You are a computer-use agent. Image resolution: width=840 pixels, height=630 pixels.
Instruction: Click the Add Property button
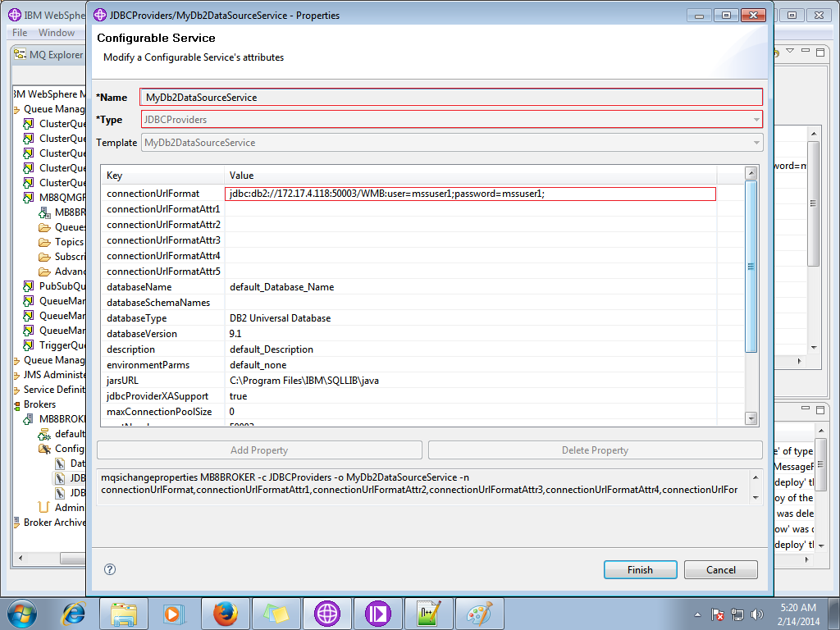[x=259, y=450]
